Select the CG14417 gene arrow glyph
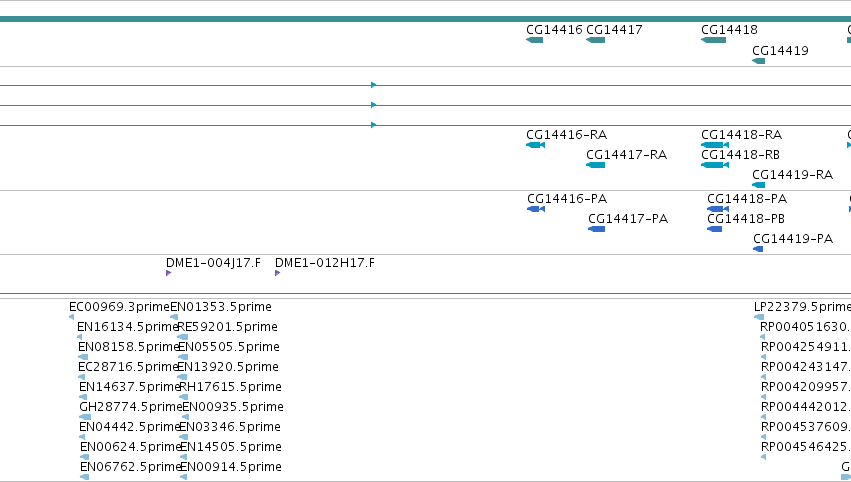Screen dimensions: 851x482 (x=595, y=40)
